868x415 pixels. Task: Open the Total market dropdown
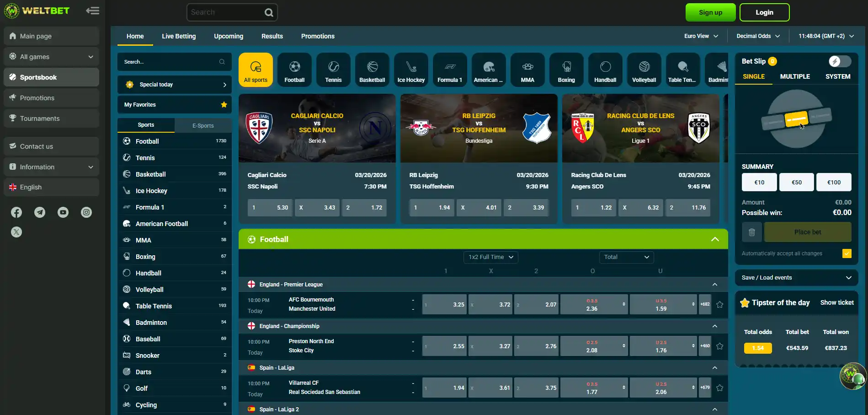tap(627, 257)
